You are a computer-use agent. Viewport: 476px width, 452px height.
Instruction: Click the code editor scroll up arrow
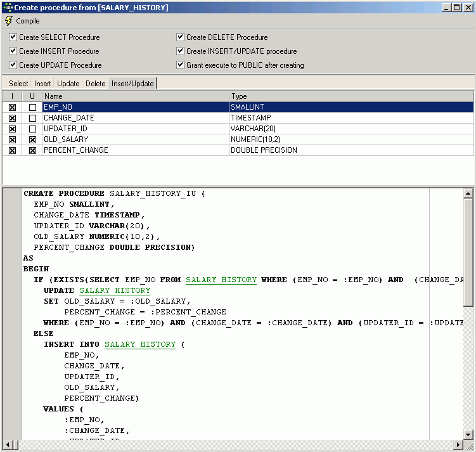click(468, 193)
